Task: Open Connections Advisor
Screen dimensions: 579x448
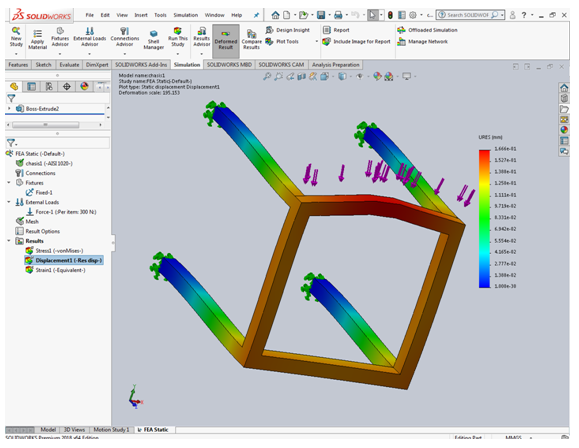Action: [125, 37]
